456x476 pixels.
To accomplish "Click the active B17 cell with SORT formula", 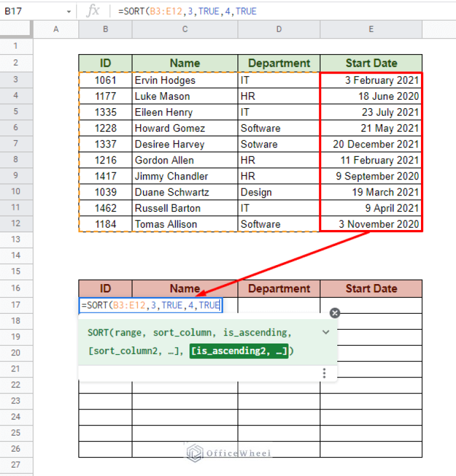I will pos(151,305).
